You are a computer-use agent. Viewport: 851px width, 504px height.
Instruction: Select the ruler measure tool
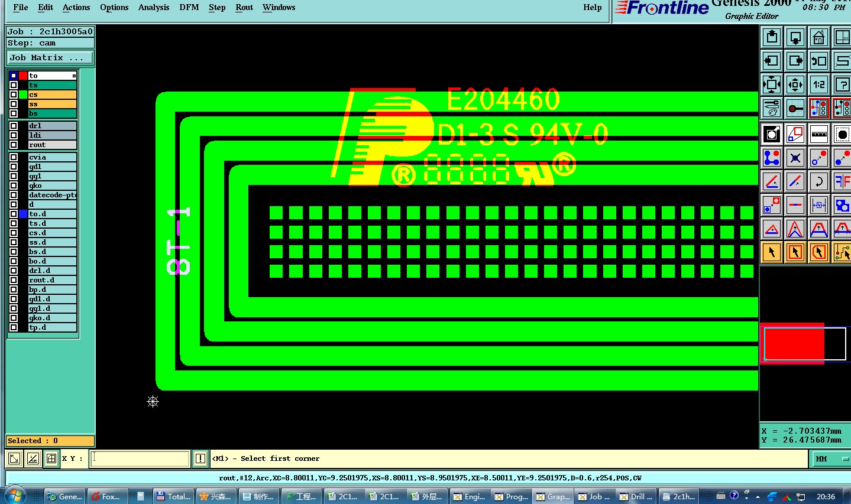click(x=819, y=135)
